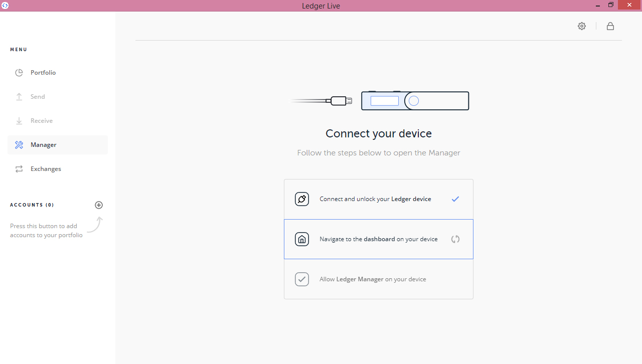Click 'Press this button to add accounts' hint
This screenshot has height=364, width=642.
click(46, 231)
